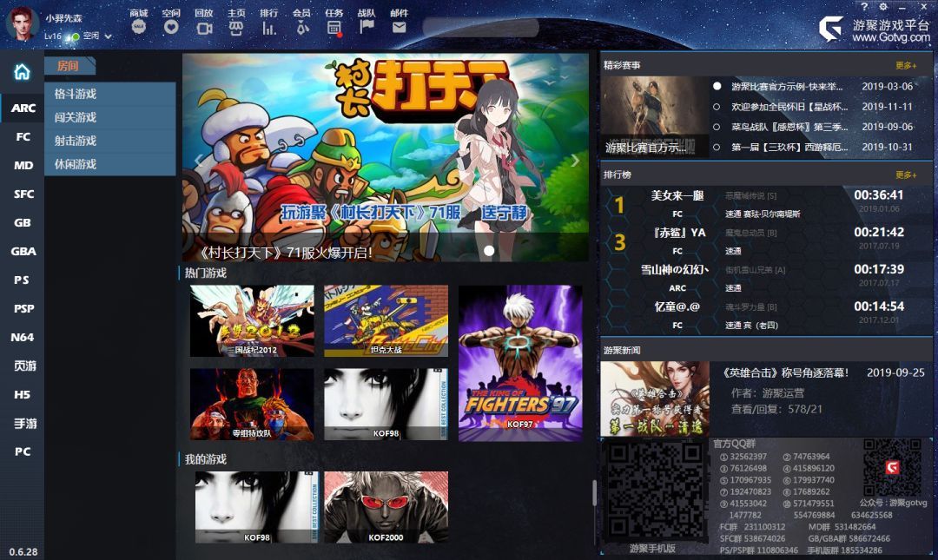Open the 主页 homepage icon
The image size is (938, 560).
coord(236,28)
